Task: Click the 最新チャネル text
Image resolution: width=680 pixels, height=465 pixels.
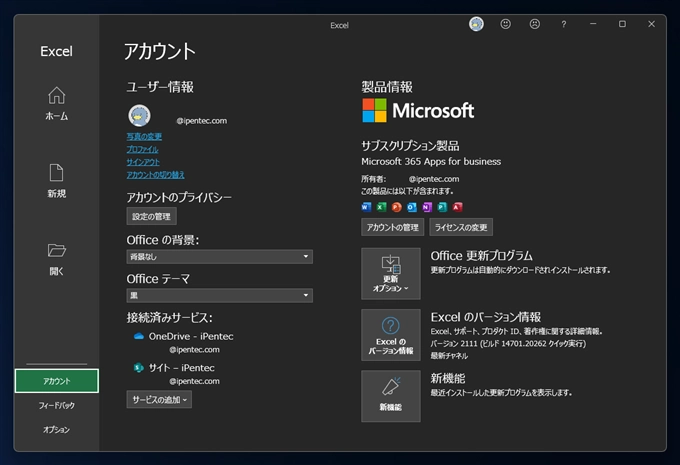Action: [449, 356]
